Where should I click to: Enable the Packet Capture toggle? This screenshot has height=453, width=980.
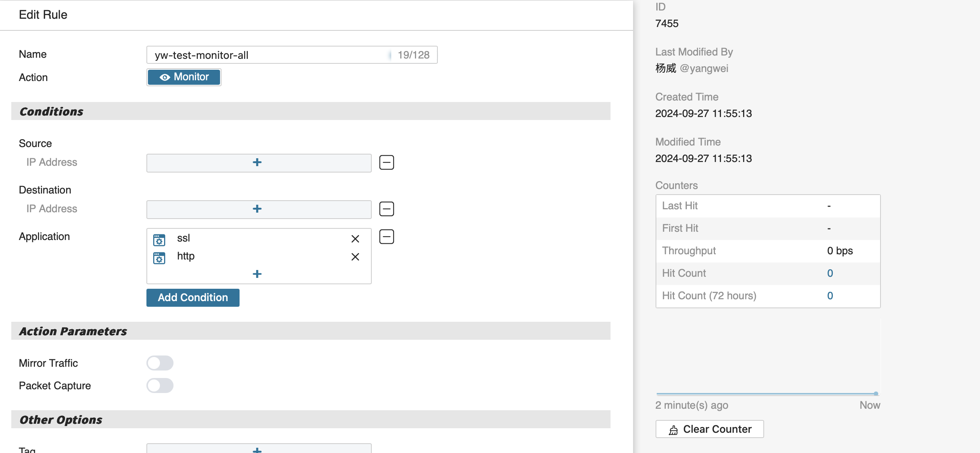point(160,385)
